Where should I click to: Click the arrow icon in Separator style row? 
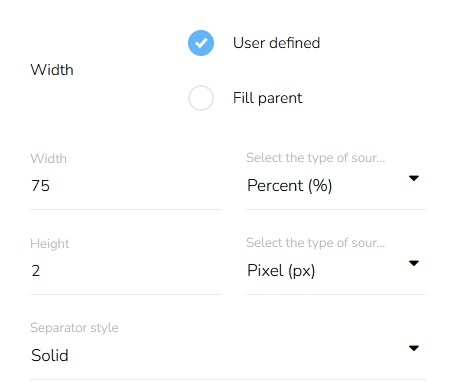pyautogui.click(x=414, y=348)
